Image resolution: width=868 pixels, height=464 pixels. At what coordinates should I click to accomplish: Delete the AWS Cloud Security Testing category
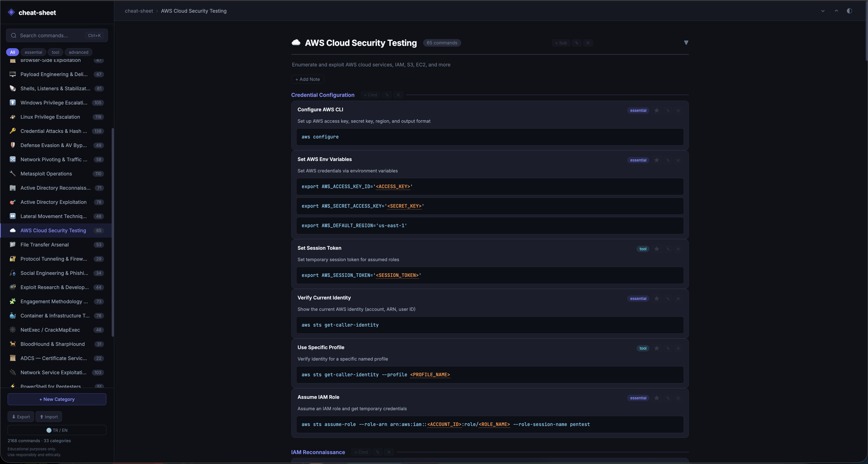tap(588, 43)
